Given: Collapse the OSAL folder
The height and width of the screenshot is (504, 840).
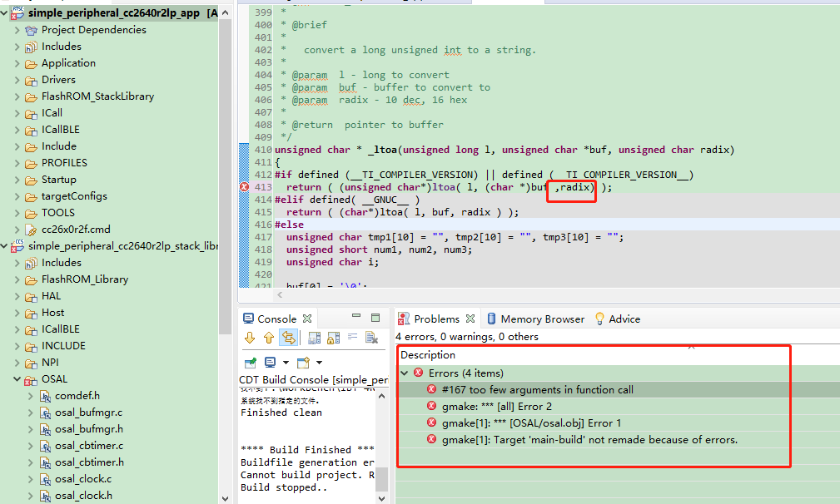Looking at the screenshot, I should point(17,378).
